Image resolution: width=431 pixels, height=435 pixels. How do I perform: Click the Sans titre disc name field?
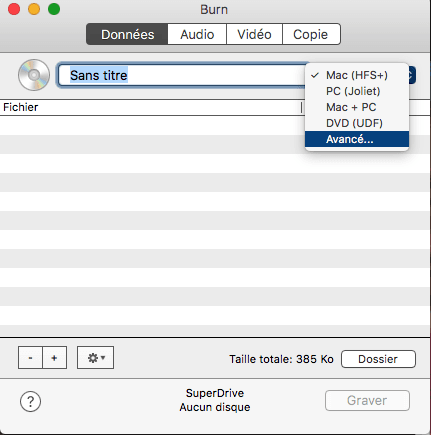182,75
